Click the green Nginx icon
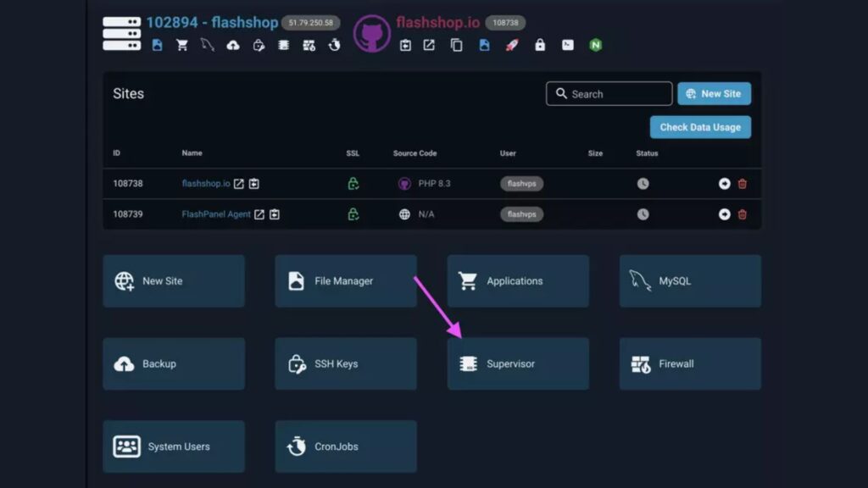The height and width of the screenshot is (488, 868). [x=596, y=45]
